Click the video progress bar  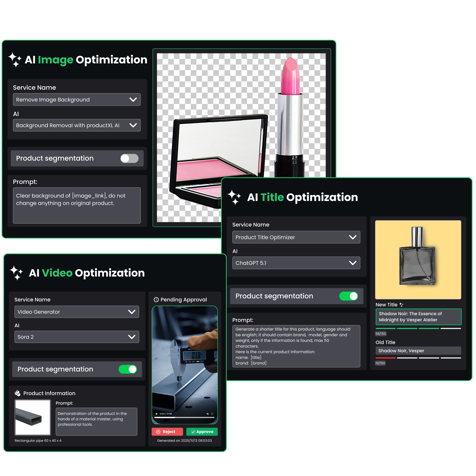click(x=184, y=418)
